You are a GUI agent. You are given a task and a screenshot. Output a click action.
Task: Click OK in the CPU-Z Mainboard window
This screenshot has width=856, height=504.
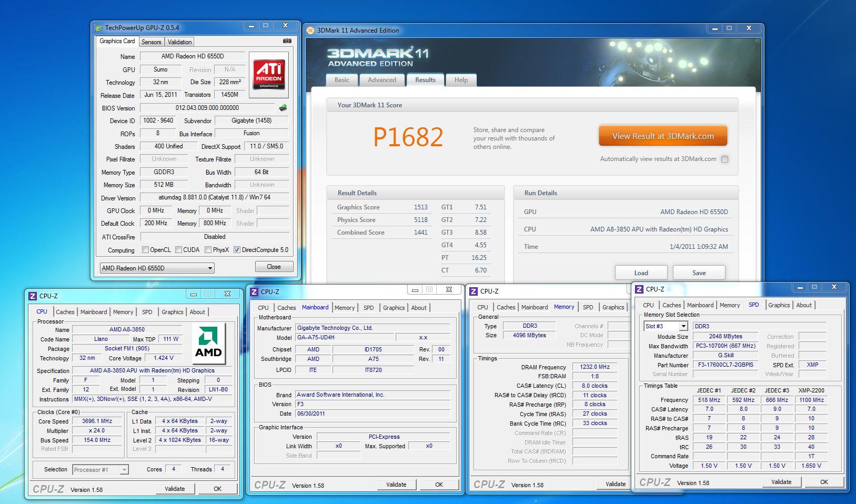[439, 485]
